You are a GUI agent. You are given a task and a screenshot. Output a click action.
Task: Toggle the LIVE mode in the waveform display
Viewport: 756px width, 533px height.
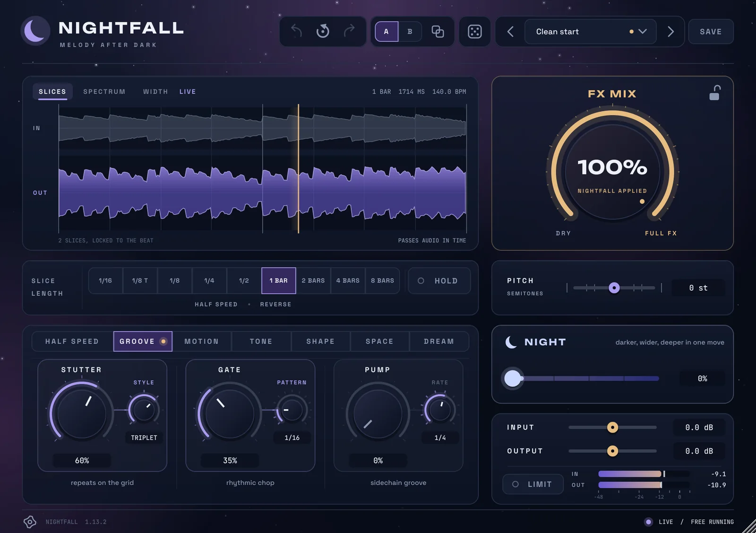[188, 92]
